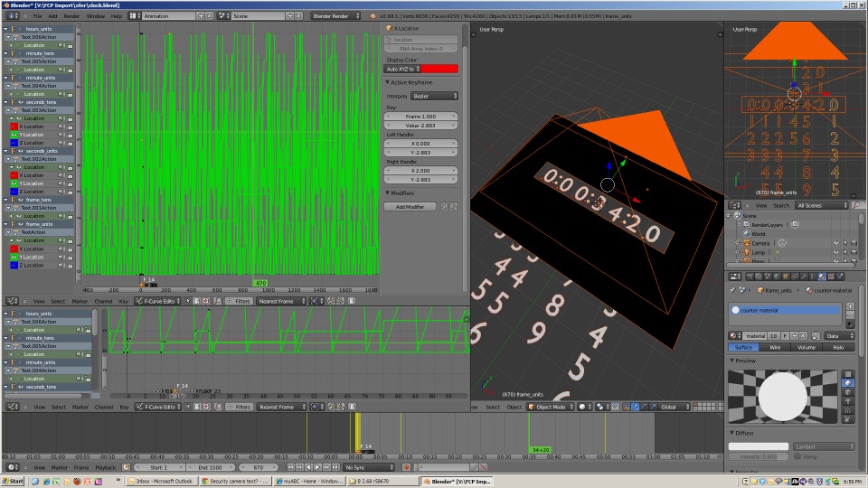The width and height of the screenshot is (868, 488).
Task: Collapse hours_units in large graph editor channels
Action: (6, 29)
